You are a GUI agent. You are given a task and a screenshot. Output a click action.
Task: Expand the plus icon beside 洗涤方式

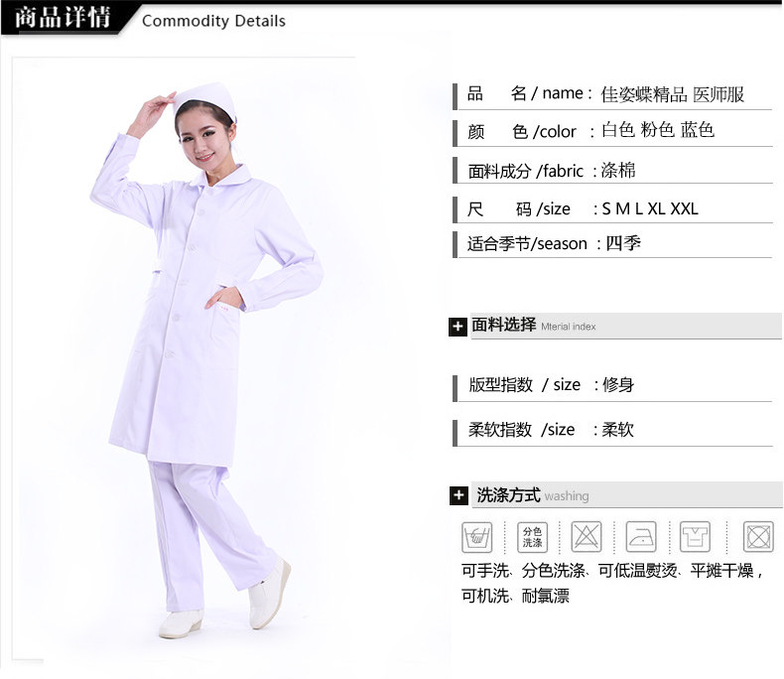pos(458,495)
